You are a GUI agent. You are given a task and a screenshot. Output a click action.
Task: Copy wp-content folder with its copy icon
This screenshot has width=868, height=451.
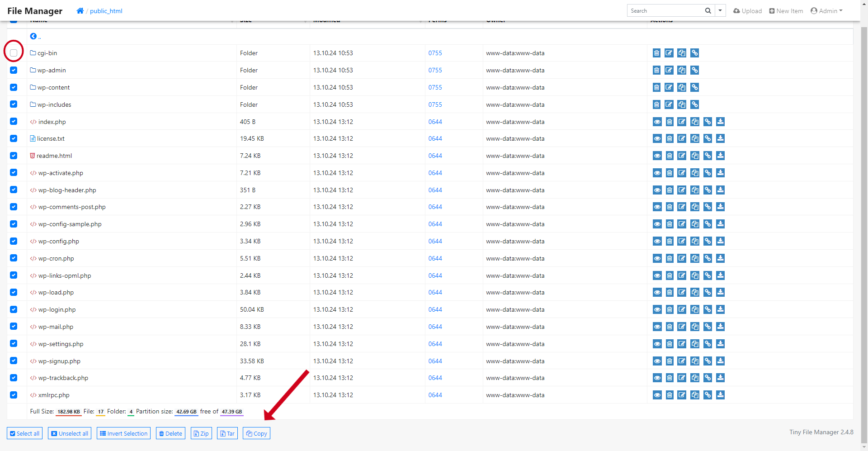682,87
